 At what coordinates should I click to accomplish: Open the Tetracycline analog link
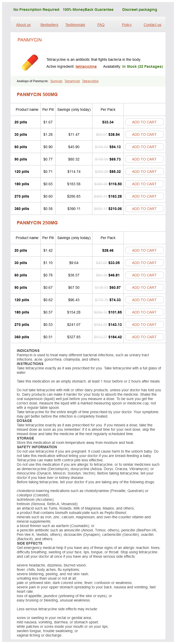[90, 81]
